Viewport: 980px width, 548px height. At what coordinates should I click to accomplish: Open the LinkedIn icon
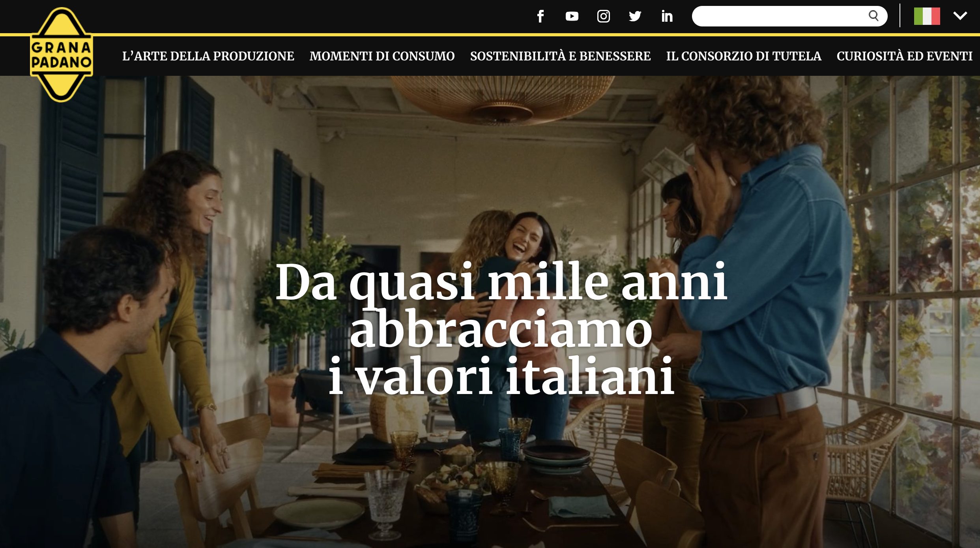click(667, 16)
